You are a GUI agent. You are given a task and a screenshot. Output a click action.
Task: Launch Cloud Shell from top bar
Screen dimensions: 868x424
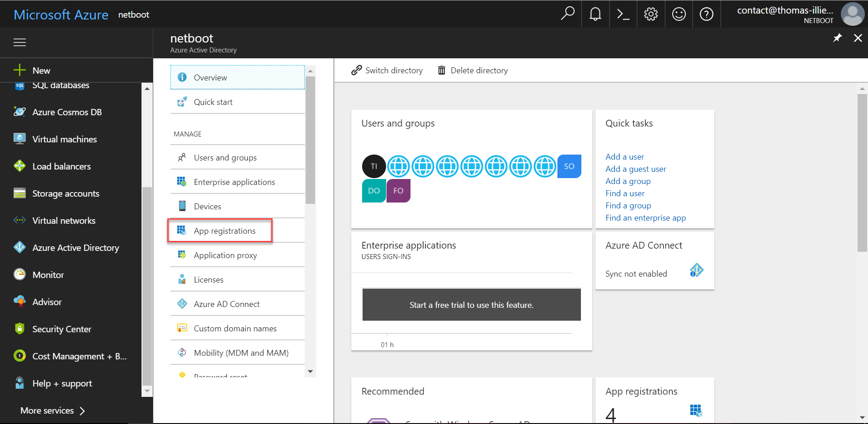pyautogui.click(x=623, y=14)
